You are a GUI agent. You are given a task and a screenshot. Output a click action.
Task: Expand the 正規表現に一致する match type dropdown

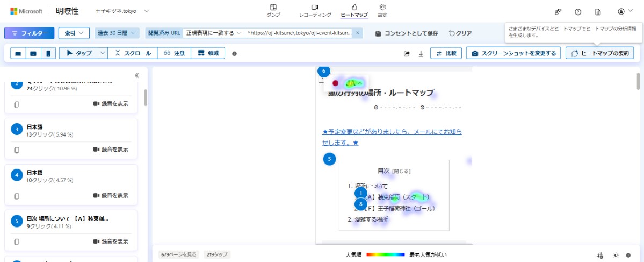pyautogui.click(x=213, y=33)
